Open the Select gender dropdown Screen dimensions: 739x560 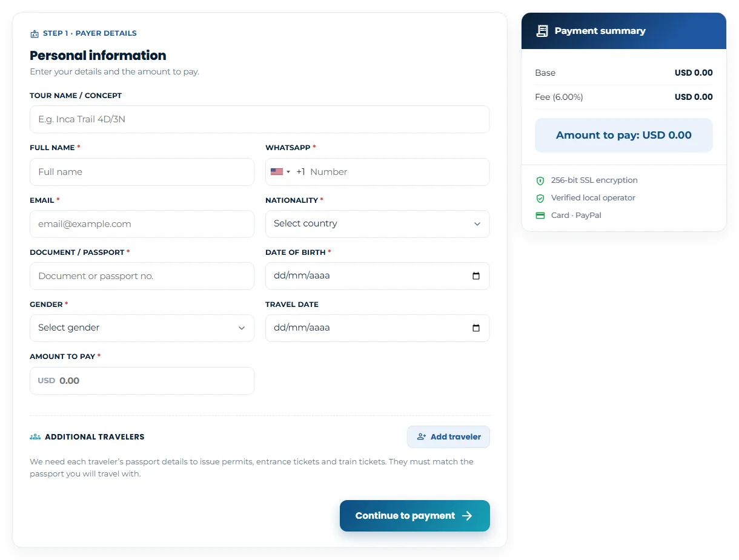142,328
